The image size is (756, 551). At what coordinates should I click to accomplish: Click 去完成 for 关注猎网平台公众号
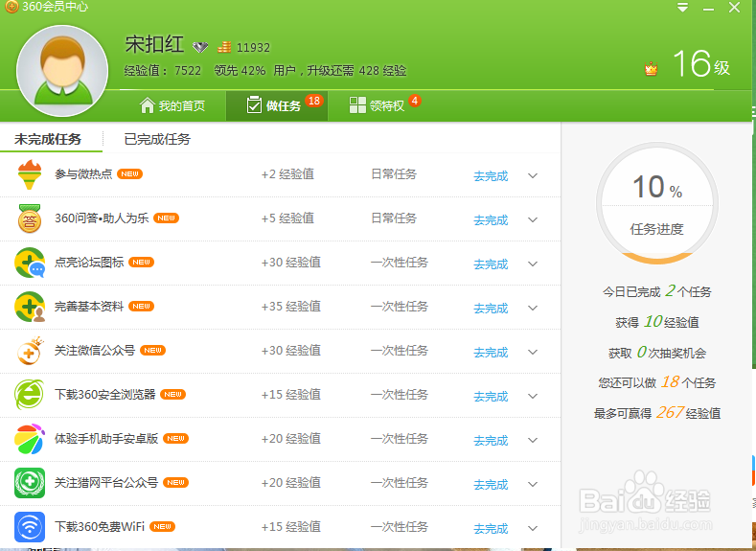[491, 485]
